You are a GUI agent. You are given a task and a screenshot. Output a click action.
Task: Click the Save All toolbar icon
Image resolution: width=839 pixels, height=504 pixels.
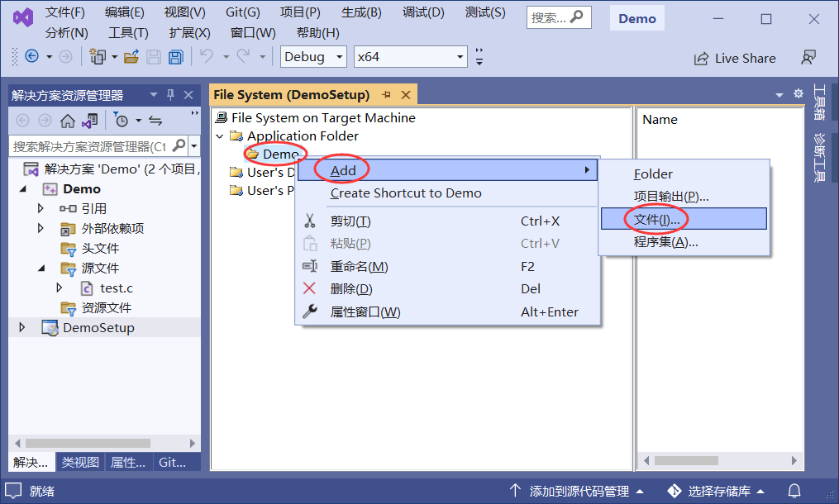click(175, 57)
